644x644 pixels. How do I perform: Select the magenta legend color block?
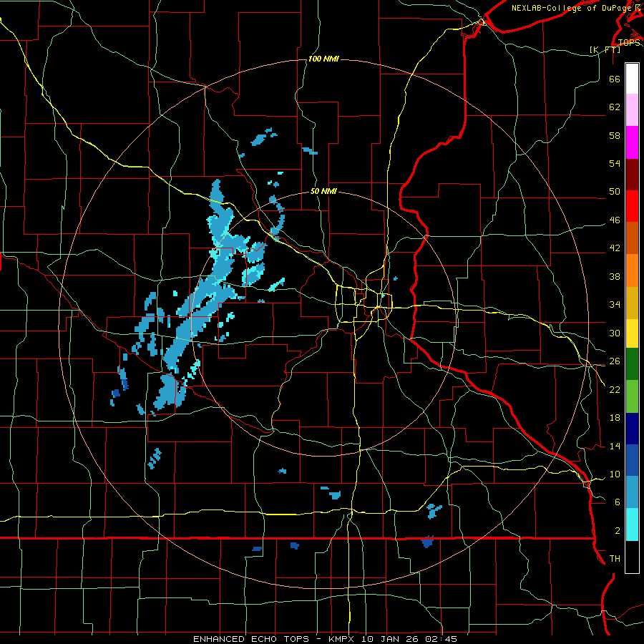[x=632, y=142]
